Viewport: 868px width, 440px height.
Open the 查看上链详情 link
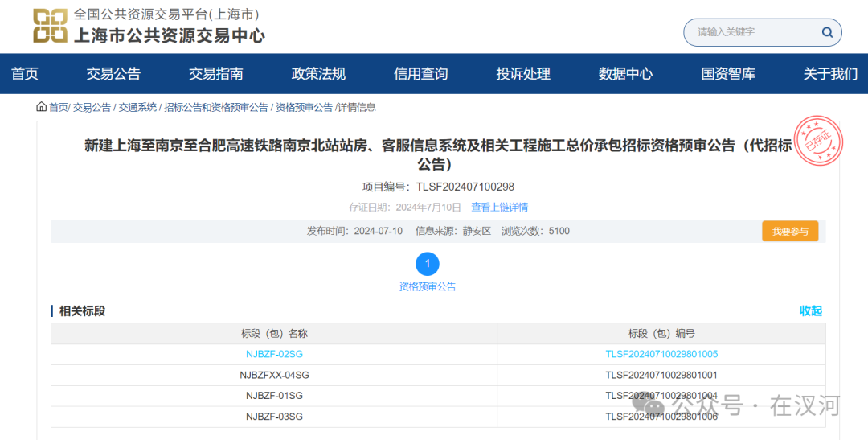[x=499, y=208]
